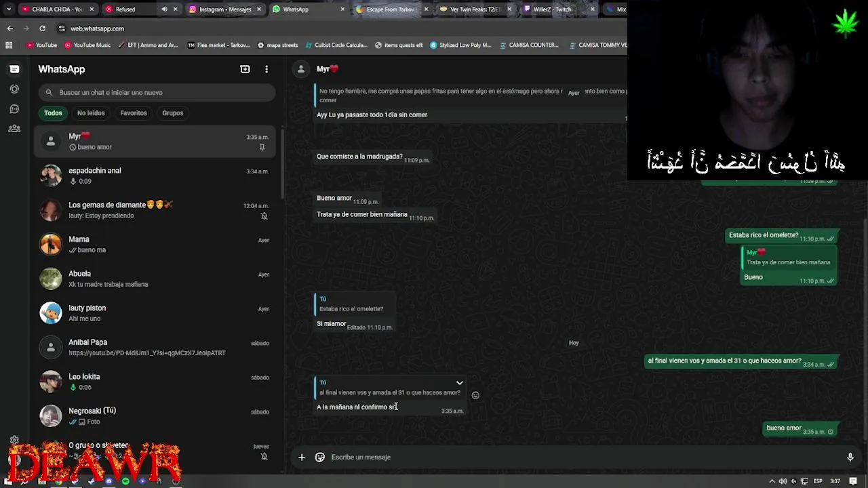Open the 'Leo lokita' chat
Screen dimensions: 868x488
click(155, 382)
